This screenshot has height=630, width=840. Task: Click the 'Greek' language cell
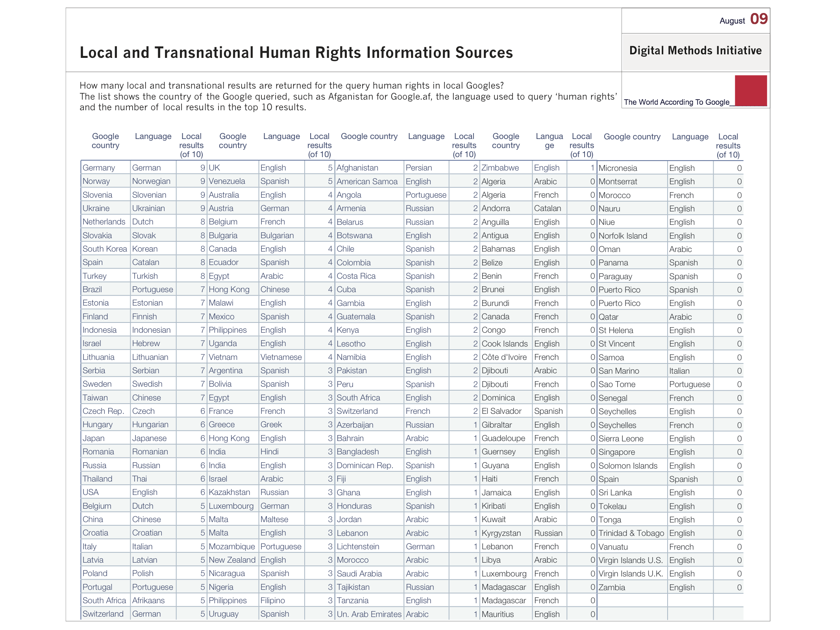coord(281,424)
